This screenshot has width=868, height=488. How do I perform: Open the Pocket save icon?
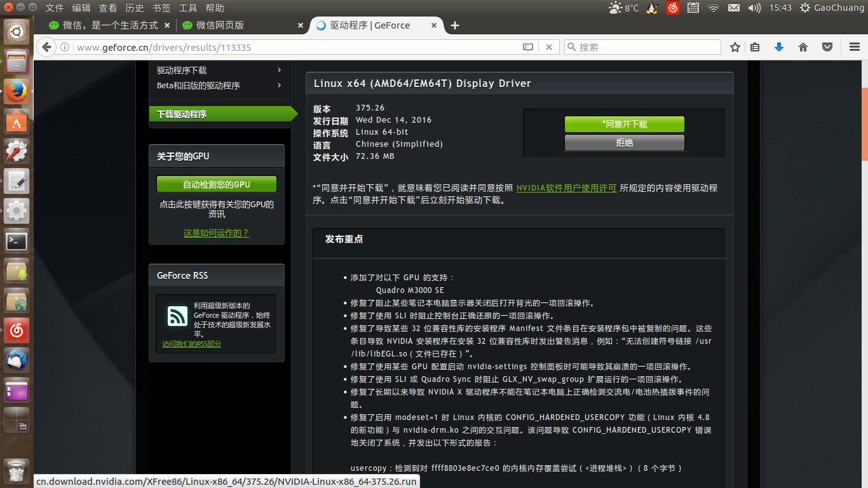point(827,47)
